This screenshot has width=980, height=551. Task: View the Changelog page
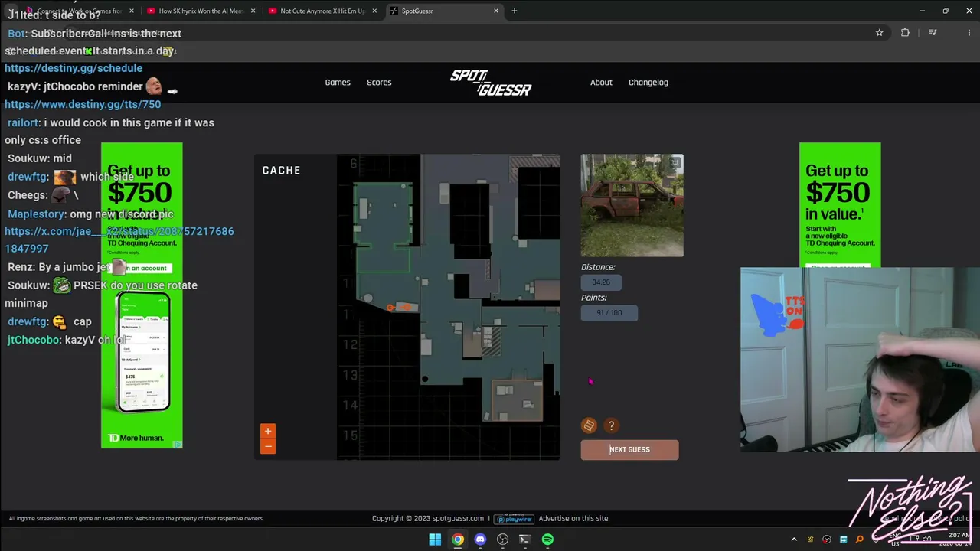[648, 83]
